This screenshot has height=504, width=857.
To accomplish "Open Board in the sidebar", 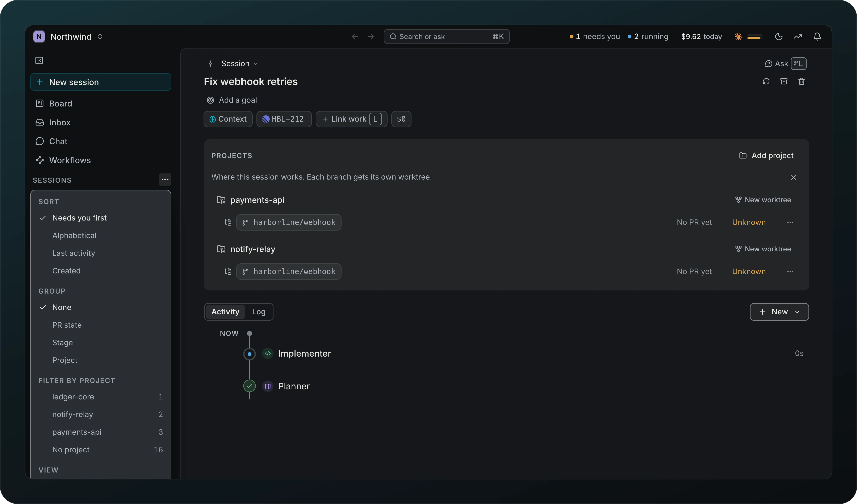I will click(x=101, y=103).
